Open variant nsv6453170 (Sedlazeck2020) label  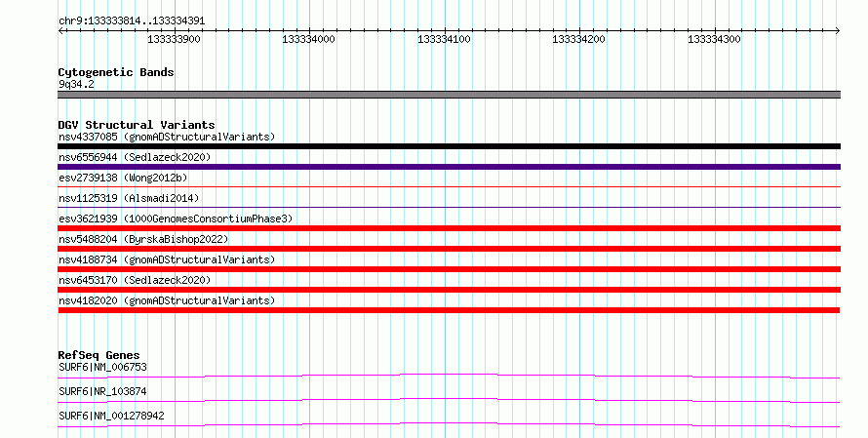pyautogui.click(x=135, y=280)
